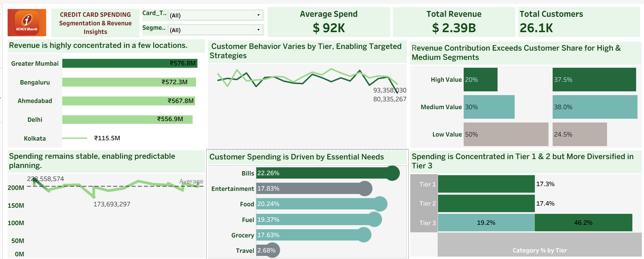Select the Food 20.24% bar
This screenshot has height=259, width=644.
(322, 204)
